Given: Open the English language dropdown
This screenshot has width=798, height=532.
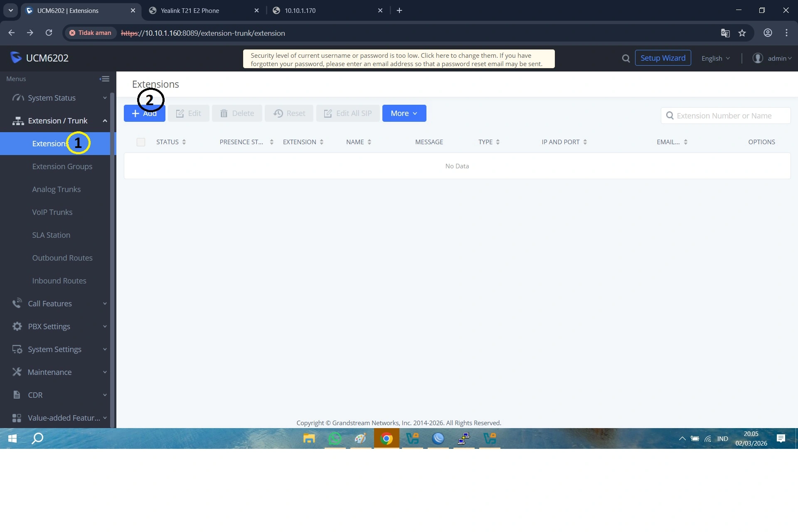Looking at the screenshot, I should pos(715,58).
